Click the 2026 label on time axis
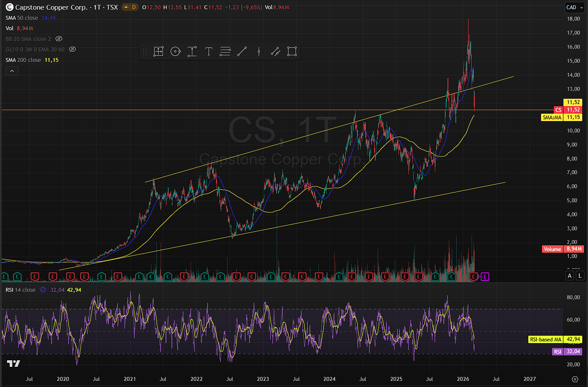 (462, 378)
